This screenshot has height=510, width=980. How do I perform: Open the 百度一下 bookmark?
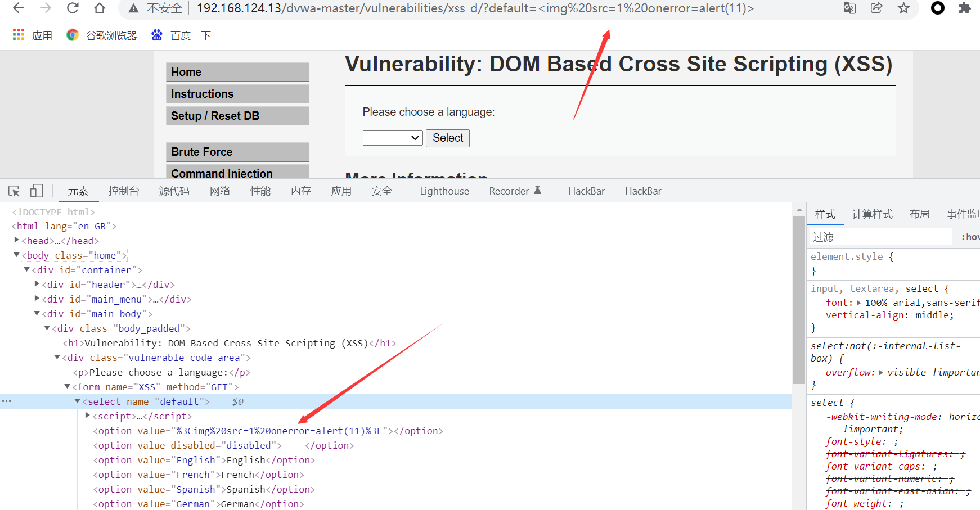(x=181, y=35)
